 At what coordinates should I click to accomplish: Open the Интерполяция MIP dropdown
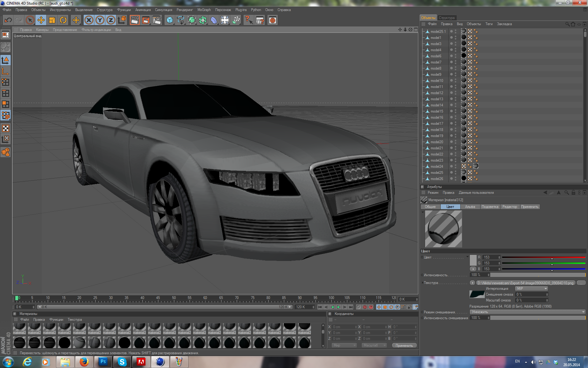[x=532, y=289]
